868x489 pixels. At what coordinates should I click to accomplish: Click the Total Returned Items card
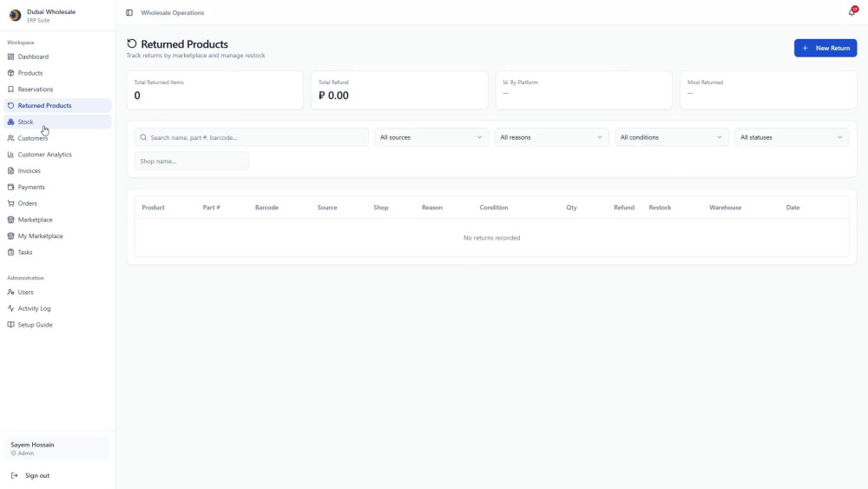214,89
